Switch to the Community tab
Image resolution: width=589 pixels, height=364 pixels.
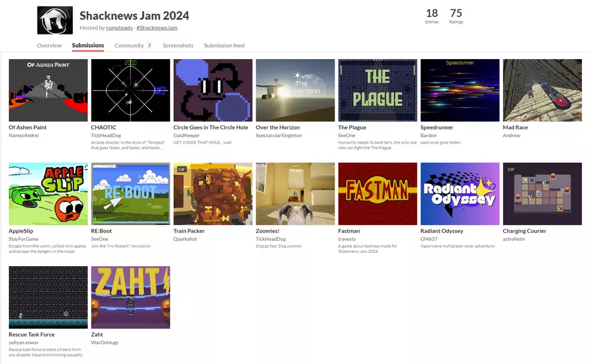(x=130, y=45)
